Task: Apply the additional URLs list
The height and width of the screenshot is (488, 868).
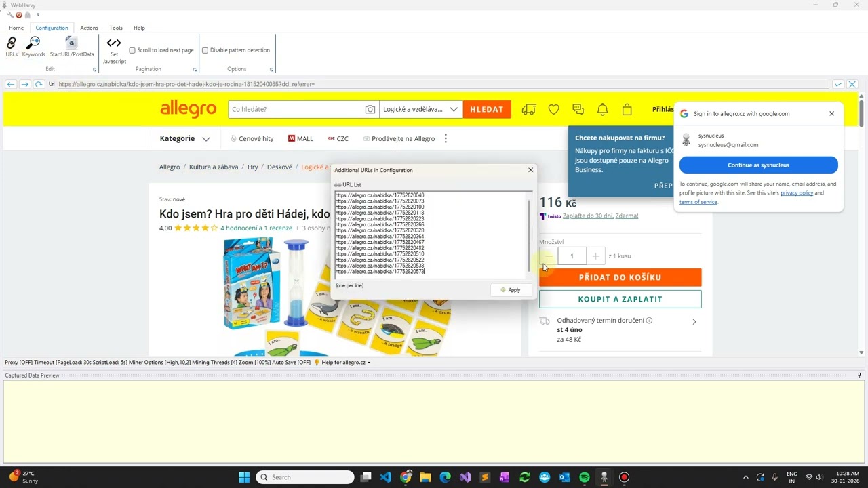Action: coord(510,290)
